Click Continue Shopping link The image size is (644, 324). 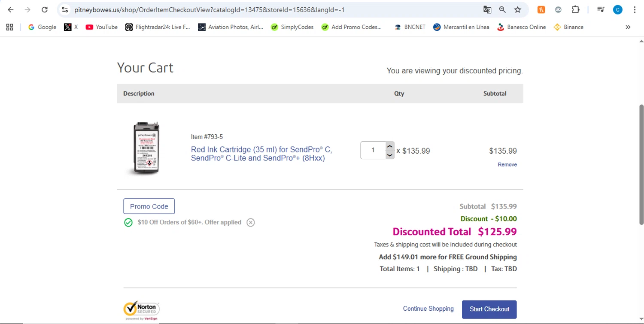click(428, 309)
